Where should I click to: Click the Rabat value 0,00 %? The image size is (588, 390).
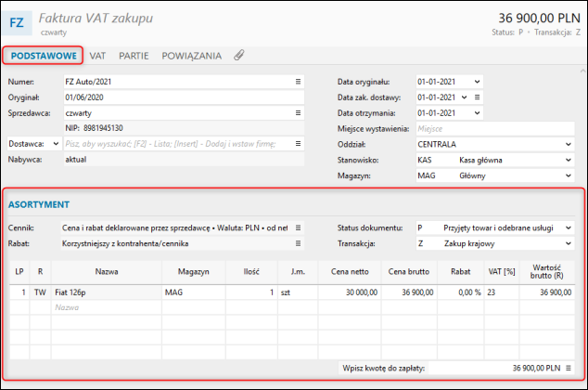click(x=461, y=292)
